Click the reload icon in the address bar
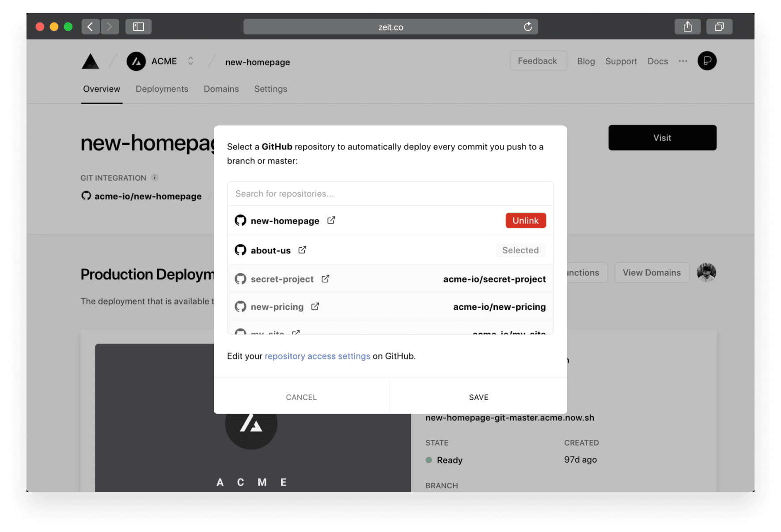The height and width of the screenshot is (532, 781). pos(527,26)
